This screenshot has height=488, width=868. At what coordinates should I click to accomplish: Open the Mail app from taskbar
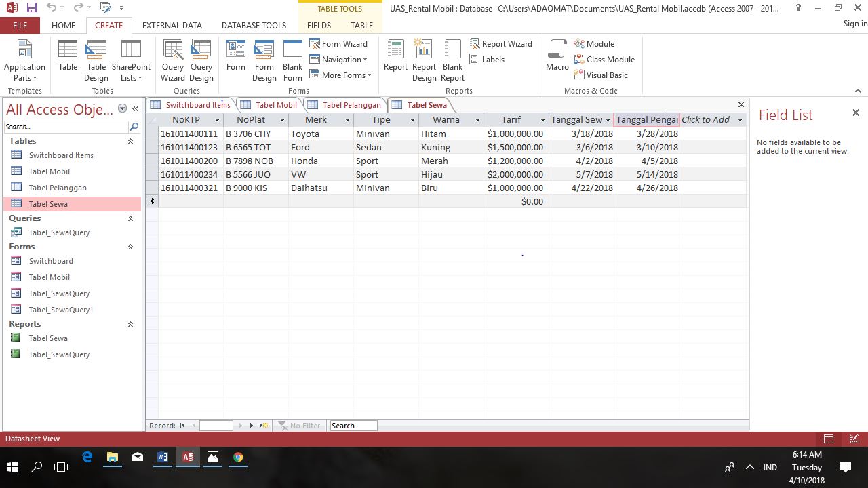pos(138,457)
